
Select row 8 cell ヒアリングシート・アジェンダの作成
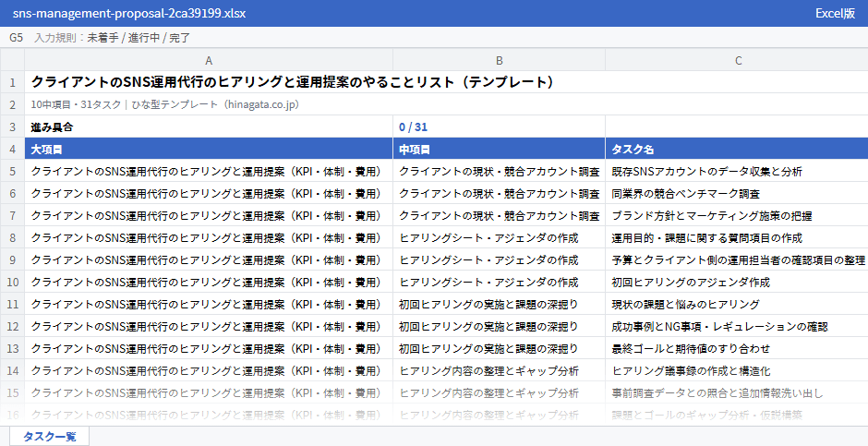[x=499, y=237]
